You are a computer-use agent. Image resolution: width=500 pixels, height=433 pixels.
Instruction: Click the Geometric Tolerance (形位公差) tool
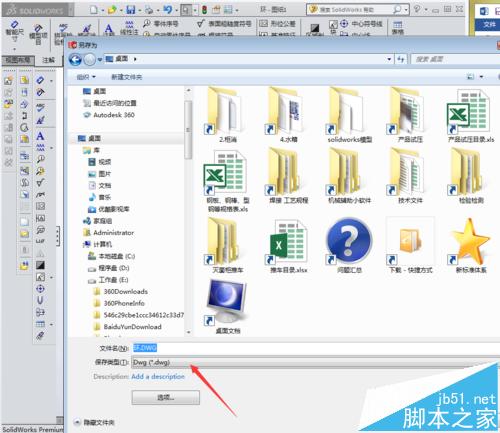tap(277, 23)
